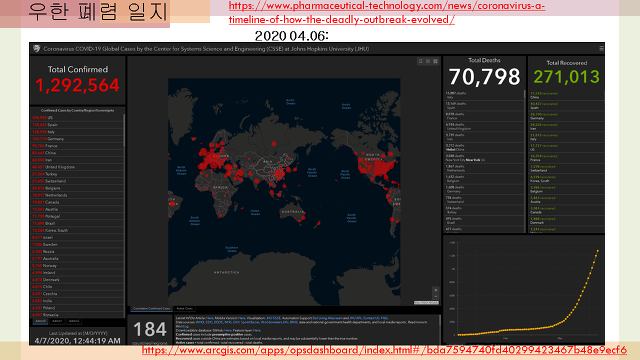Image resolution: width=640 pixels, height=360 pixels.
Task: Select Portugal row in confirmed cases list
Action: (x=77, y=216)
